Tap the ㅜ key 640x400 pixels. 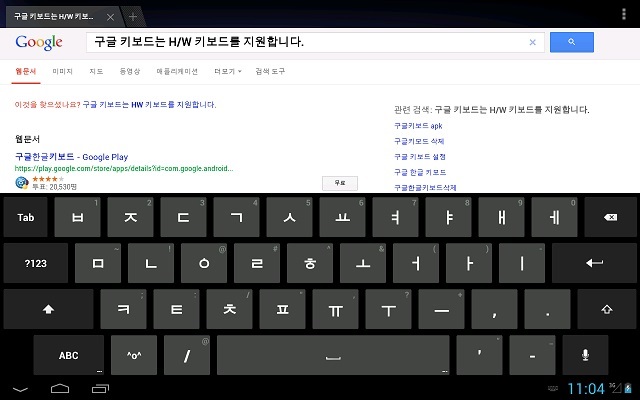(389, 309)
